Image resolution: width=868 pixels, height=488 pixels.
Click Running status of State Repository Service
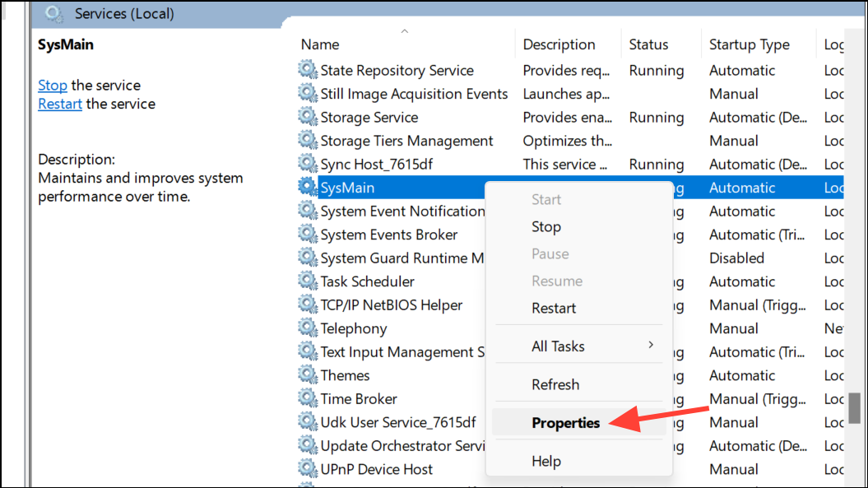click(x=656, y=70)
